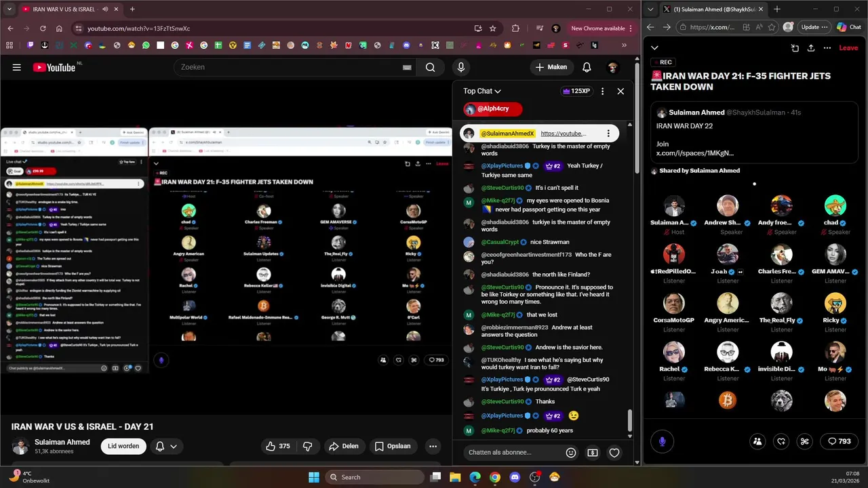This screenshot has width=868, height=488.
Task: Open Discord from the taskbar
Action: [515, 477]
